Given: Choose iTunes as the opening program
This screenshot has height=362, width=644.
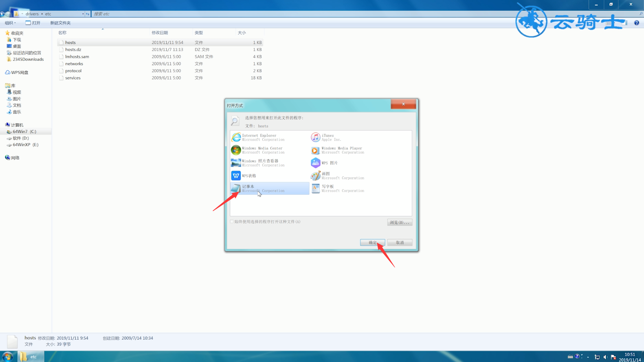Looking at the screenshot, I should pyautogui.click(x=349, y=137).
